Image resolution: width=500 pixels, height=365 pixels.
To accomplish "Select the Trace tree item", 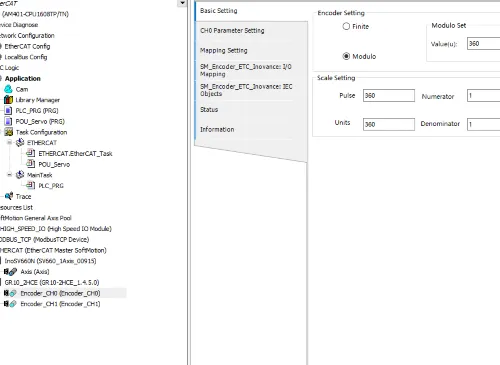I will [x=23, y=196].
